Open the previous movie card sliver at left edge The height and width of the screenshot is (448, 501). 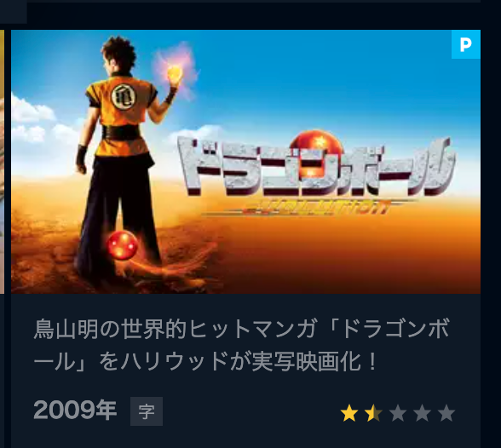coord(2,162)
